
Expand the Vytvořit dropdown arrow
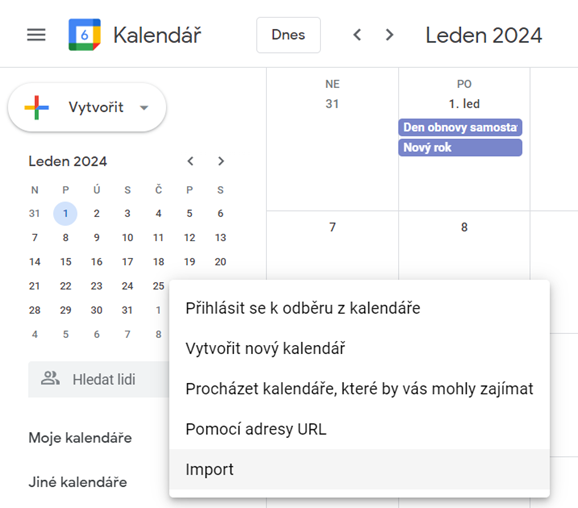coord(144,108)
